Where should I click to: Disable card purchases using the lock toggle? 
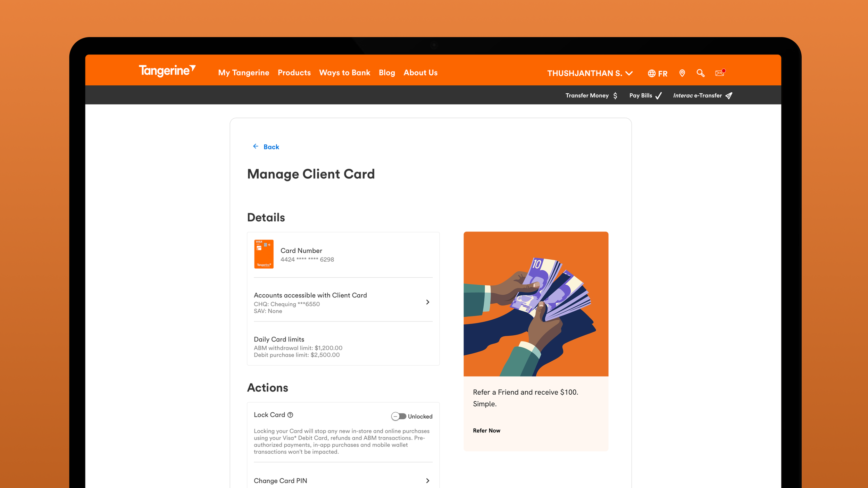[398, 416]
